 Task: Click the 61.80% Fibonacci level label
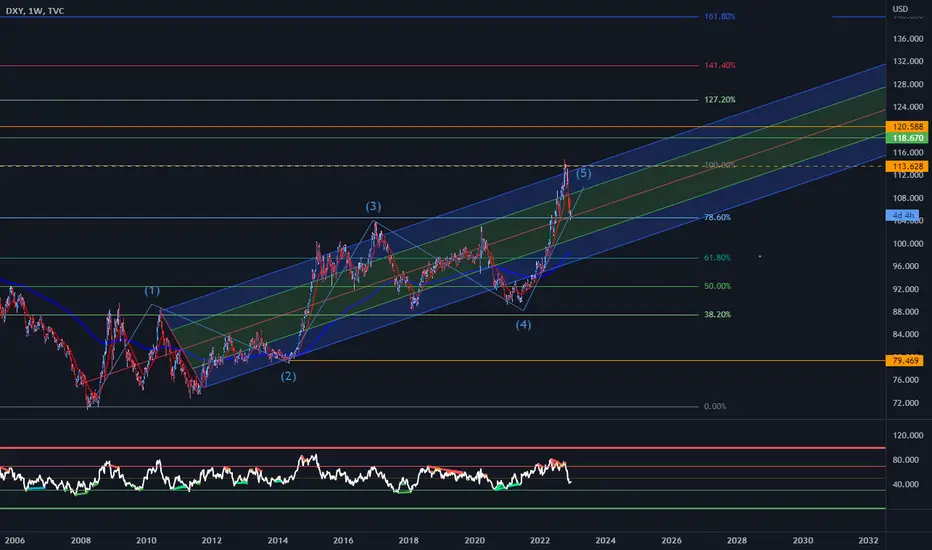click(x=717, y=258)
